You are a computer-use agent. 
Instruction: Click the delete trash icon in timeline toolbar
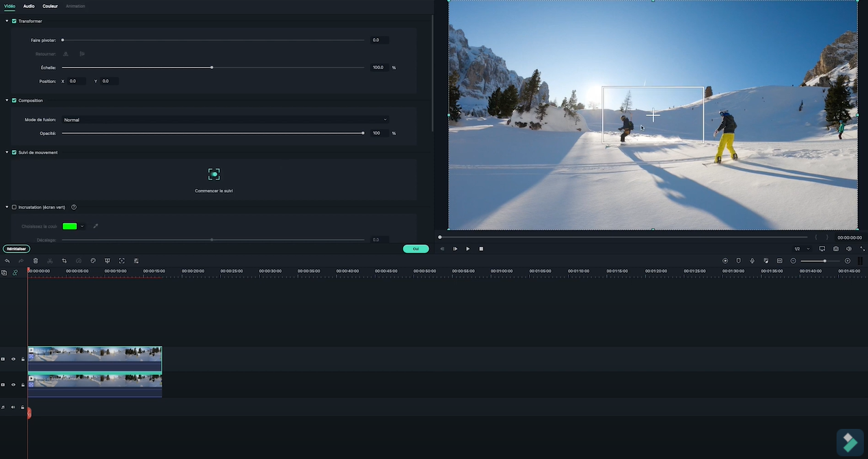pos(36,261)
